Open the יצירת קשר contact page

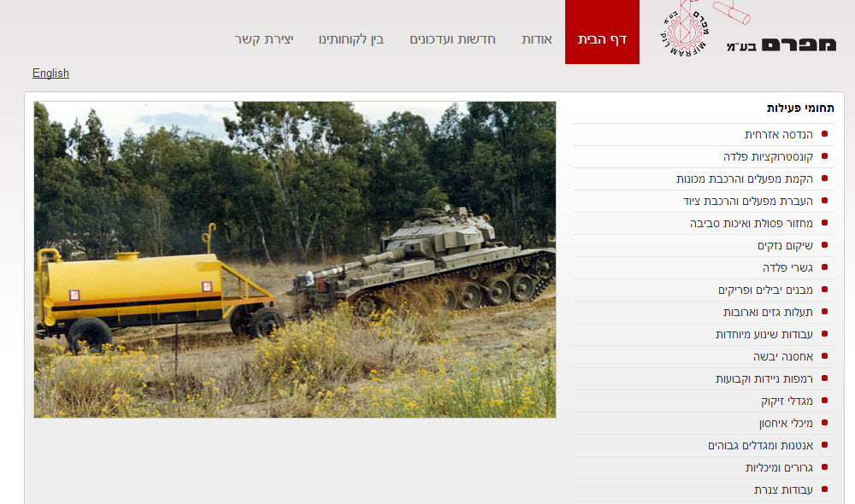point(264,39)
